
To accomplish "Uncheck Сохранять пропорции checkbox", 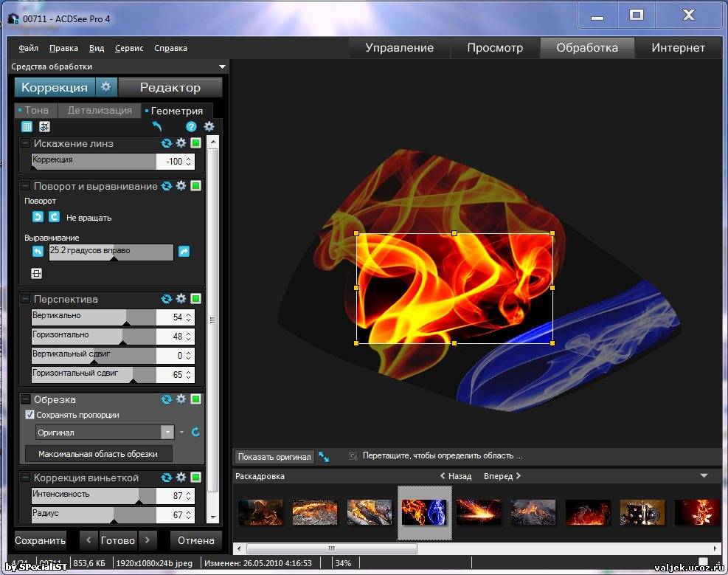I will point(30,415).
